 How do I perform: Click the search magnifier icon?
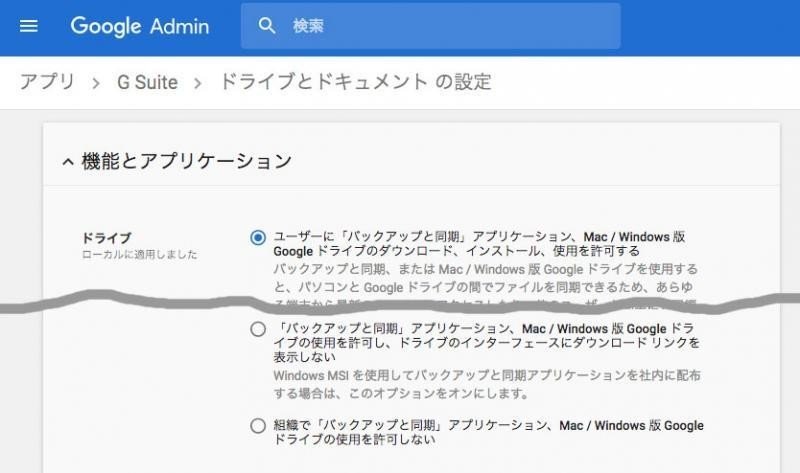tap(267, 26)
